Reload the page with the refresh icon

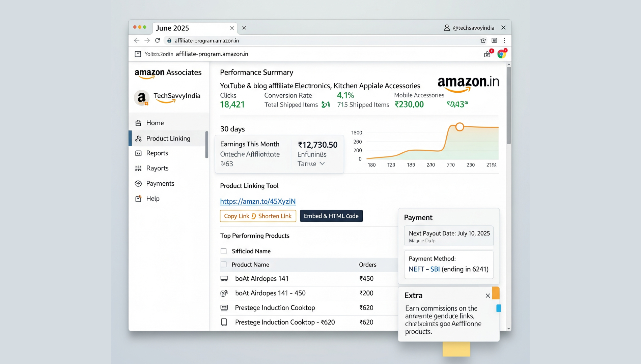point(158,40)
